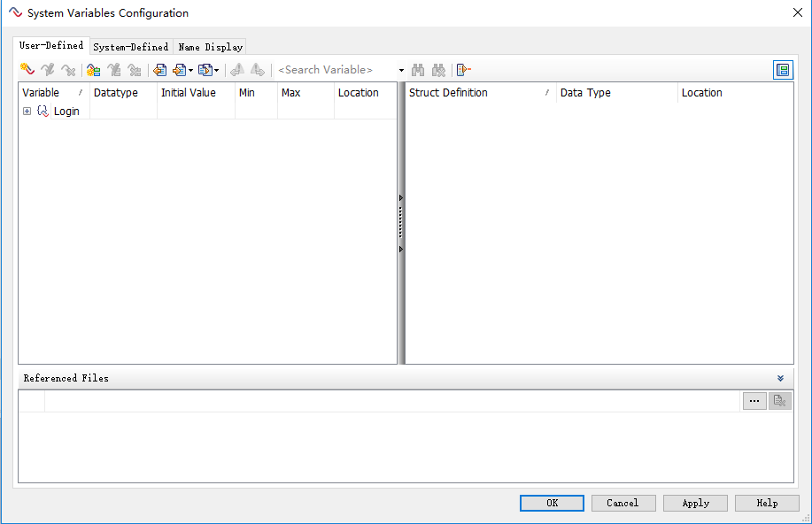Collapse the Referenced Files section chevron
Image resolution: width=812 pixels, height=524 pixels.
coord(780,378)
